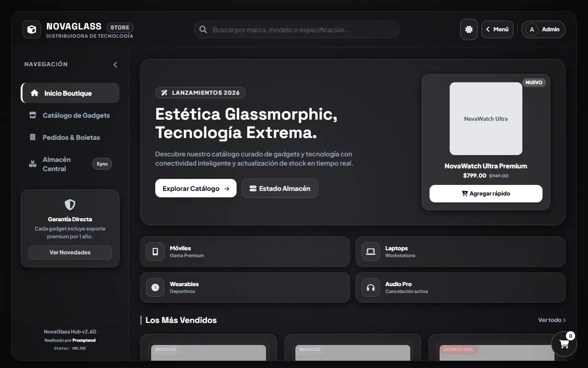Click the NovaGlass cube logo icon
588x368 pixels.
(32, 29)
